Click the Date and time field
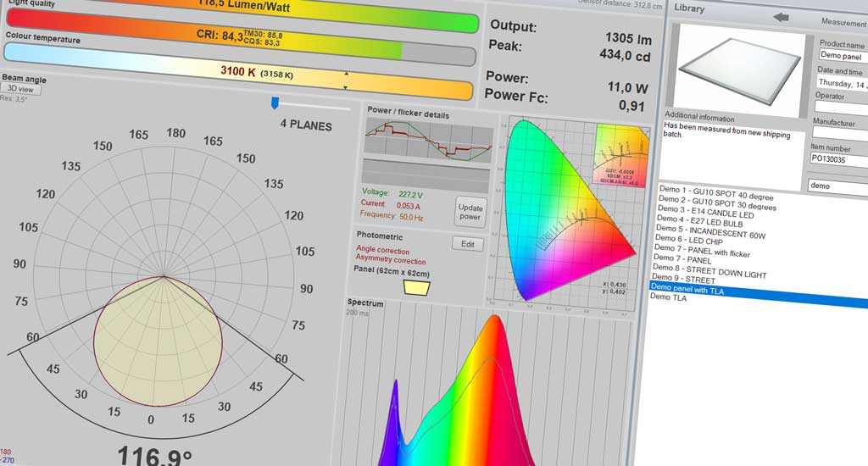 pos(842,84)
